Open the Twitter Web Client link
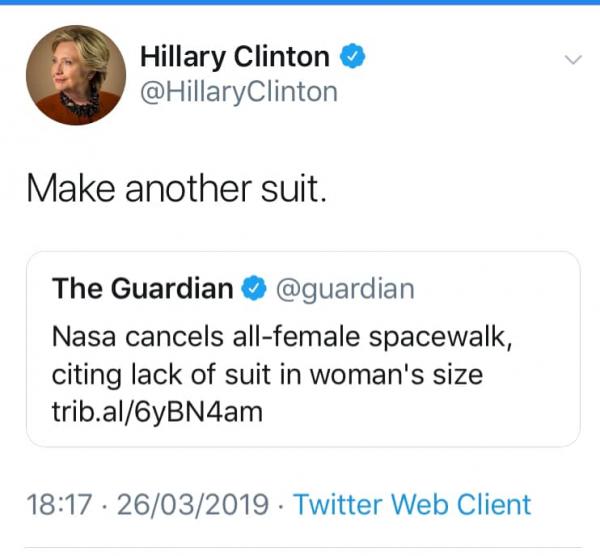Screen dimensions: 600x556 [x=413, y=504]
